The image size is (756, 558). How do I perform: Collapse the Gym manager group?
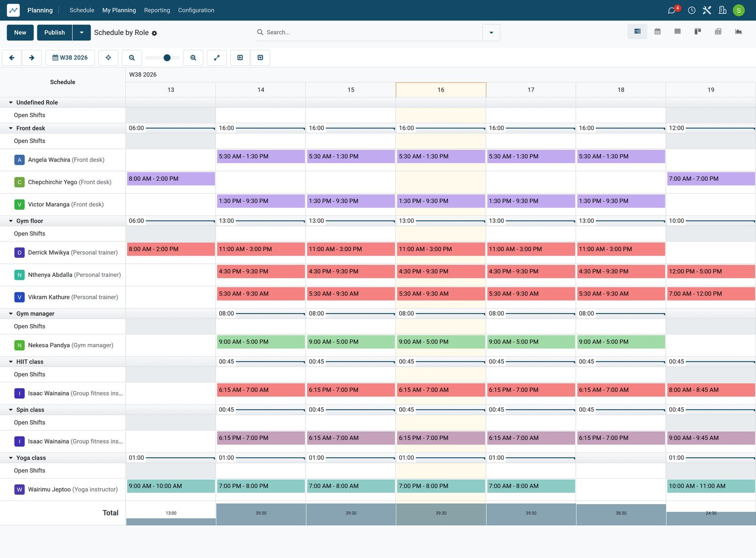[x=11, y=314]
